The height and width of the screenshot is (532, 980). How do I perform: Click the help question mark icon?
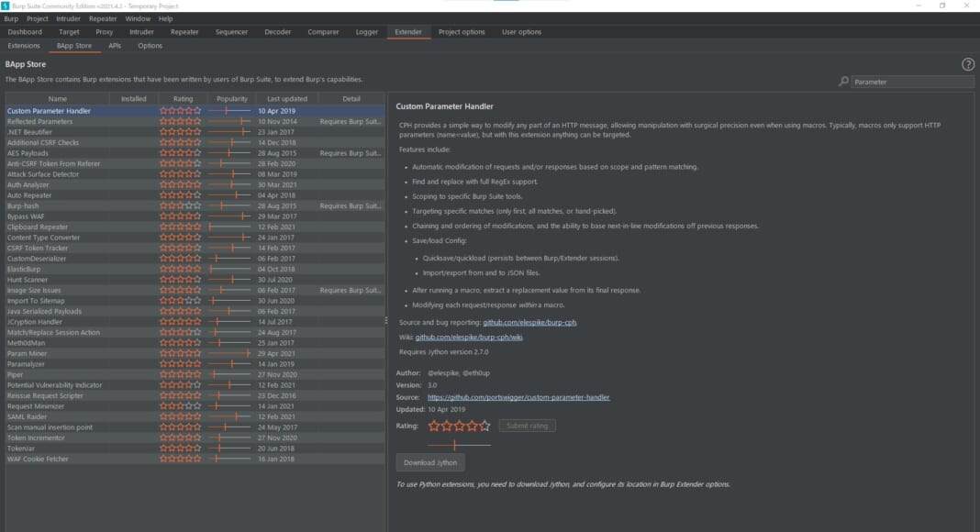967,64
